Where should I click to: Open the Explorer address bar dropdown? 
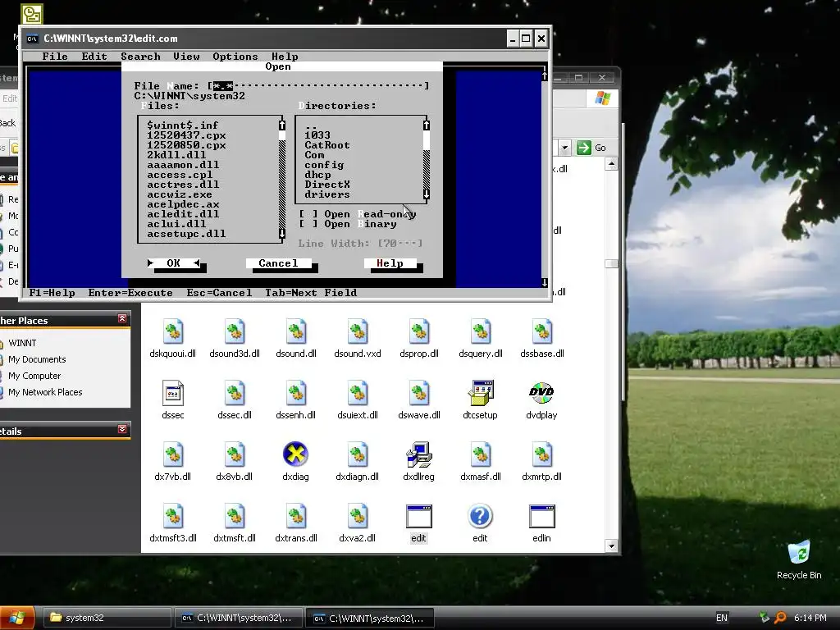(564, 148)
